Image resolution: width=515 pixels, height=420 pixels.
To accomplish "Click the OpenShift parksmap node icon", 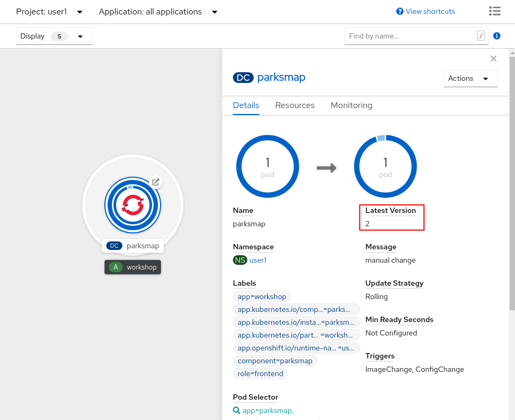I will coord(132,204).
